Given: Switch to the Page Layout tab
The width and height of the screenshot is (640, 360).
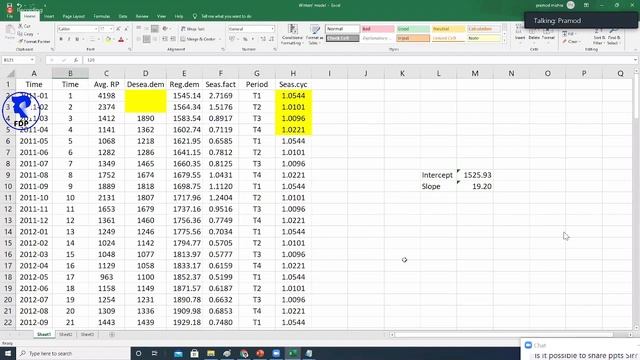Looking at the screenshot, I should coord(73,16).
